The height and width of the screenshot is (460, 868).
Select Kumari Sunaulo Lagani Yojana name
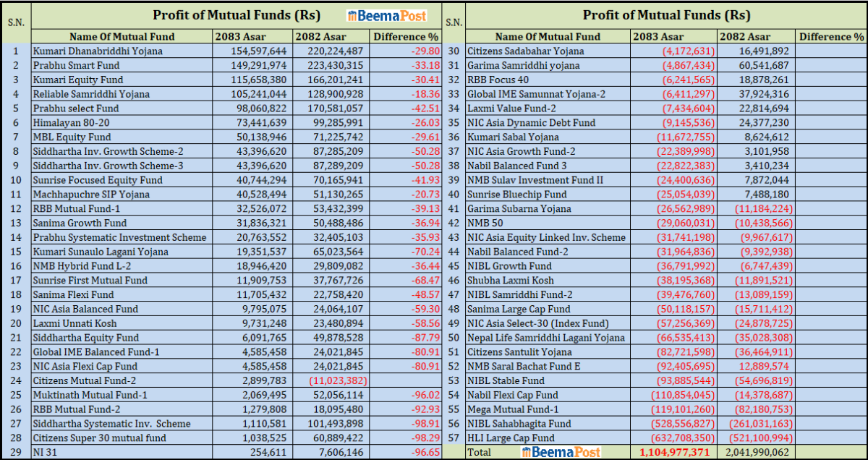101,252
